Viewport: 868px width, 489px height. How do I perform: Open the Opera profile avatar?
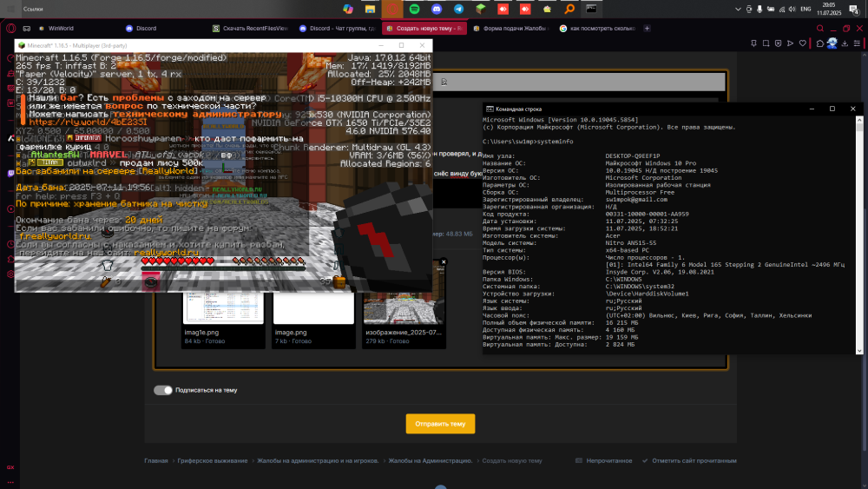[x=832, y=43]
